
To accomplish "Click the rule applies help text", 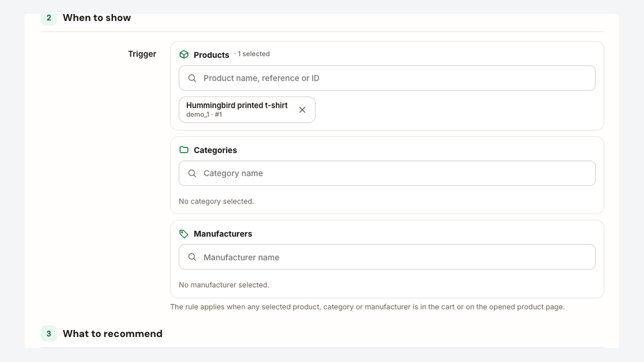I will pyautogui.click(x=368, y=307).
